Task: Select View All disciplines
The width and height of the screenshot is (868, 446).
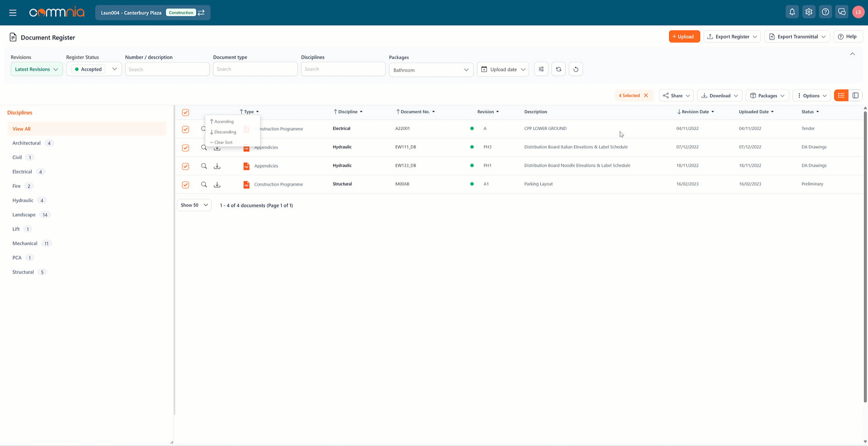Action: [x=87, y=129]
